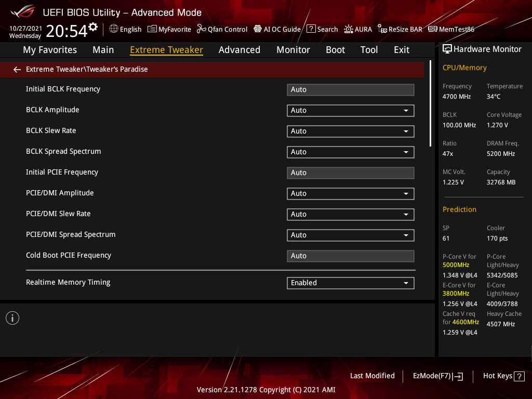The height and width of the screenshot is (399, 532).
Task: Open AURA lighting icon
Action: pyautogui.click(x=349, y=29)
